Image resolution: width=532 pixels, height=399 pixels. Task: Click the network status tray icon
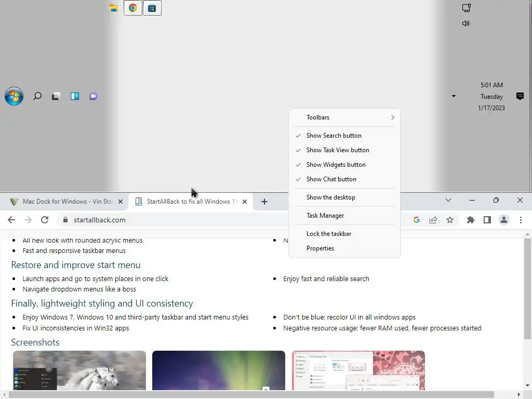click(467, 8)
